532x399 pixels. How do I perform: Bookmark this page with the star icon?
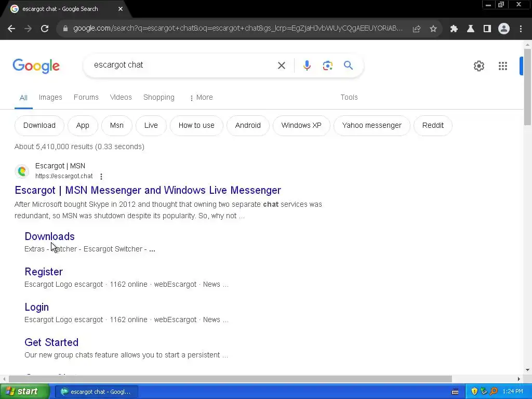[433, 29]
